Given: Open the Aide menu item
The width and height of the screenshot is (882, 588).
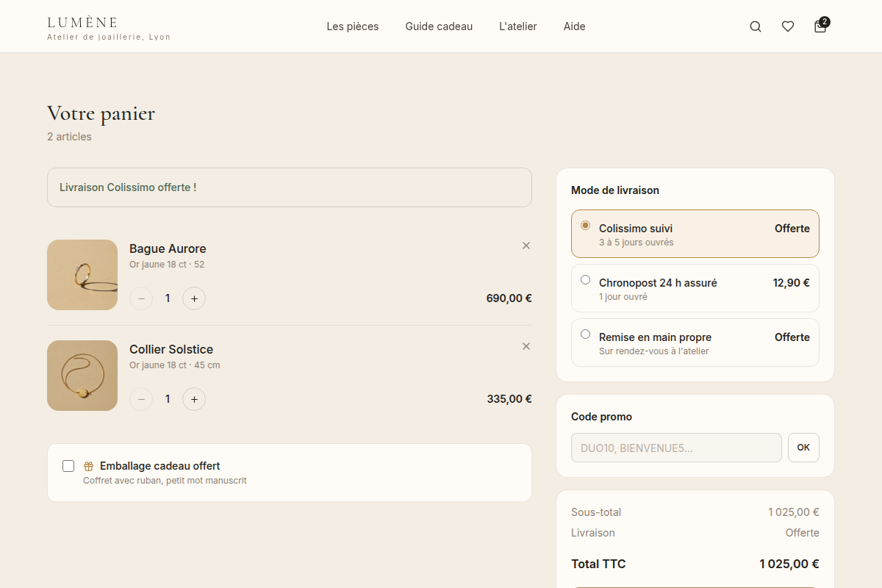Looking at the screenshot, I should (575, 26).
